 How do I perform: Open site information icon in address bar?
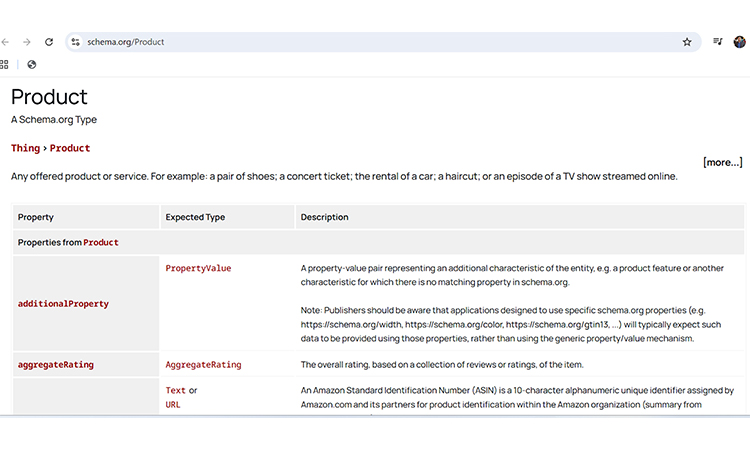click(x=75, y=42)
